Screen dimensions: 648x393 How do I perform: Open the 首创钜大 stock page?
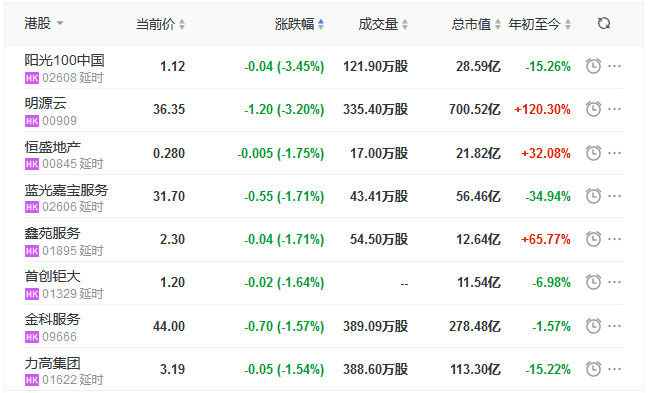click(x=52, y=276)
